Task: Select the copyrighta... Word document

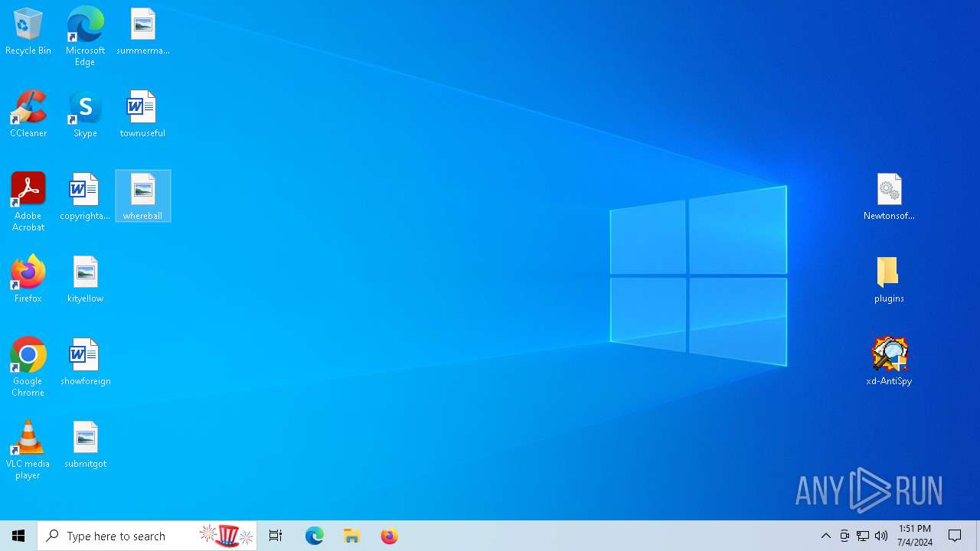Action: [85, 197]
